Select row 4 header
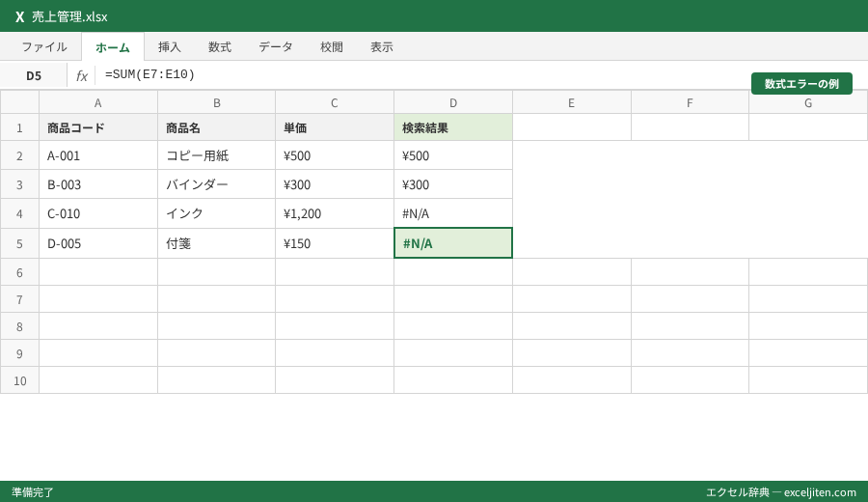This screenshot has width=868, height=502. pos(20,213)
